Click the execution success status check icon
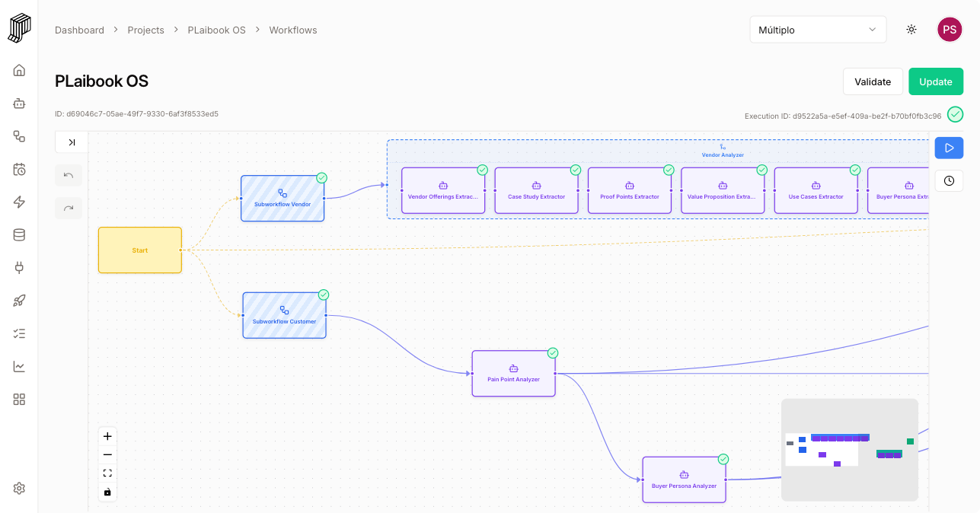The image size is (980, 513). coord(955,115)
